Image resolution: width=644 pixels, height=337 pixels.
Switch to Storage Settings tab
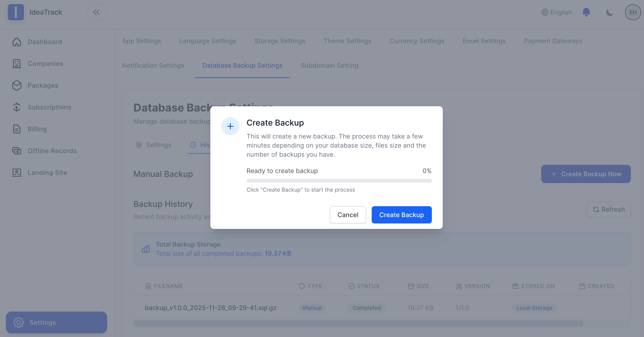[x=280, y=41]
